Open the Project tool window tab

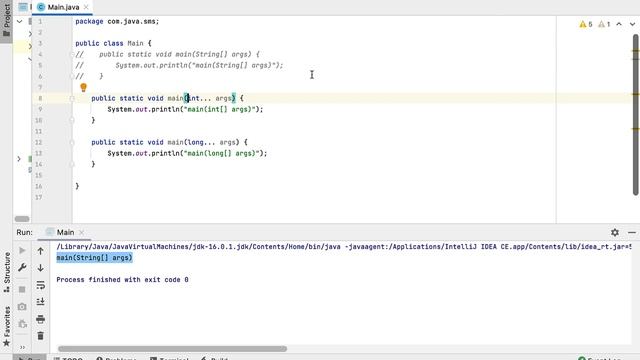coord(6,20)
